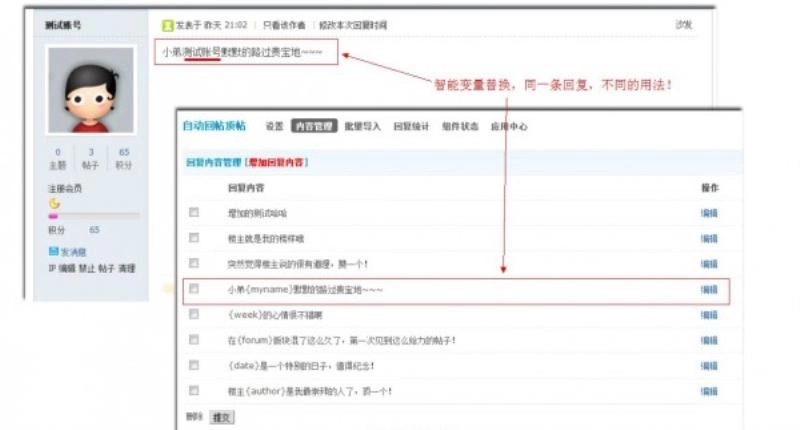Viewport: 800px width, 430px height.
Task: Click the 注册会员 group label
Action: pyautogui.click(x=65, y=188)
